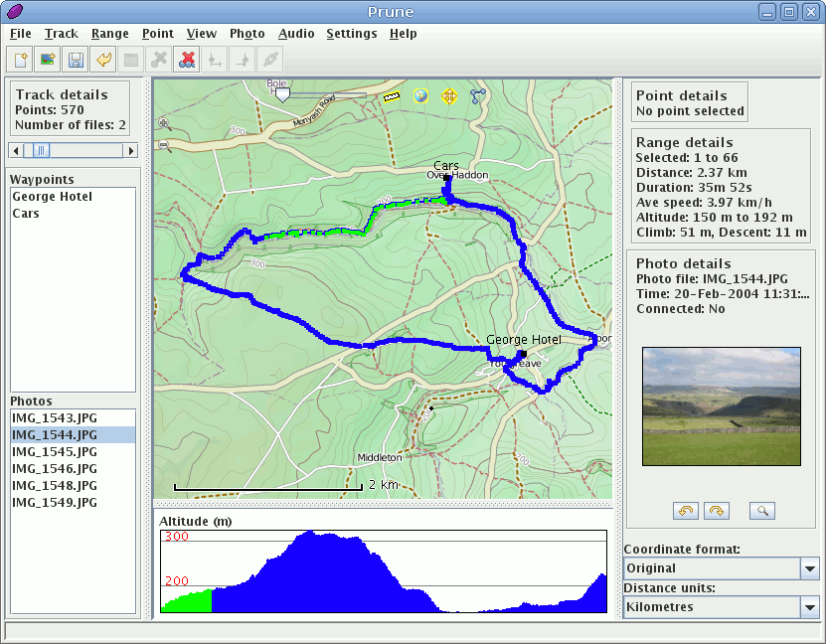Screen dimensions: 826x644
Task: Open the Coordinate format dropdown
Action: 810,568
